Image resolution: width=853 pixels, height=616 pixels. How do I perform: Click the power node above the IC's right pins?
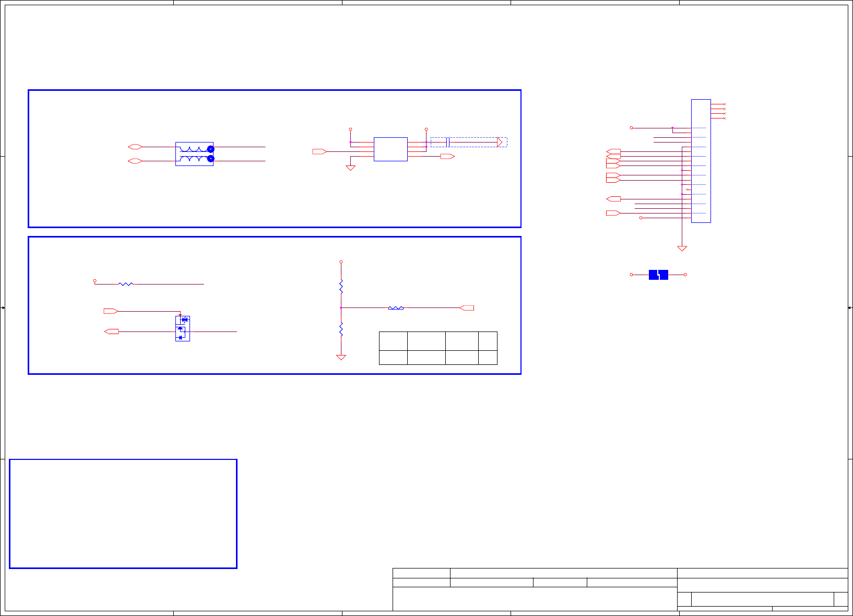coord(426,129)
